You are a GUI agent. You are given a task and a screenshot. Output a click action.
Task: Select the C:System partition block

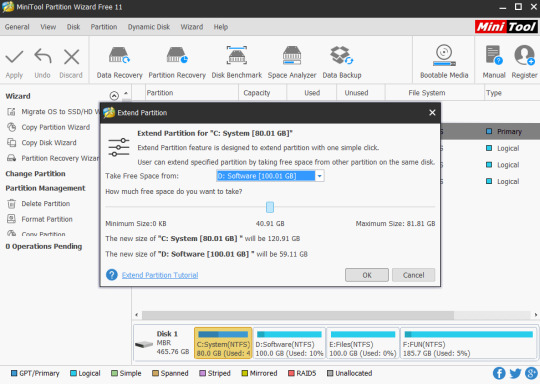[223, 343]
